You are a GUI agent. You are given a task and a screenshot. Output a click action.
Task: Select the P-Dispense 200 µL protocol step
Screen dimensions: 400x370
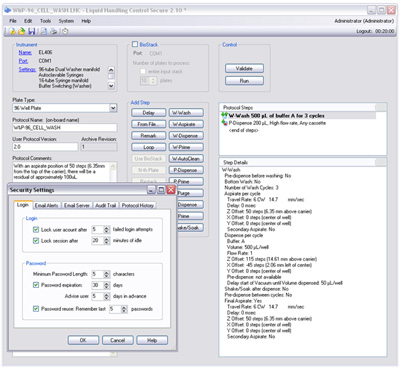tap(277, 123)
